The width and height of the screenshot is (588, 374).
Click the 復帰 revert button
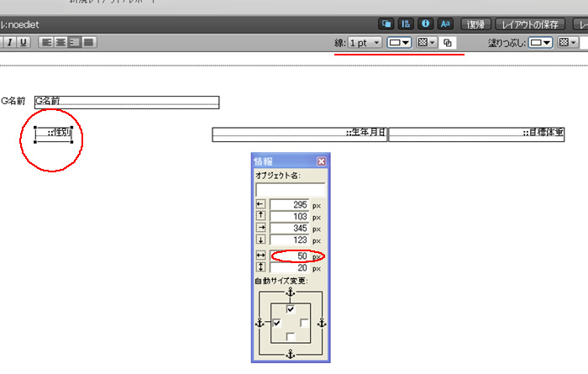pyautogui.click(x=476, y=24)
